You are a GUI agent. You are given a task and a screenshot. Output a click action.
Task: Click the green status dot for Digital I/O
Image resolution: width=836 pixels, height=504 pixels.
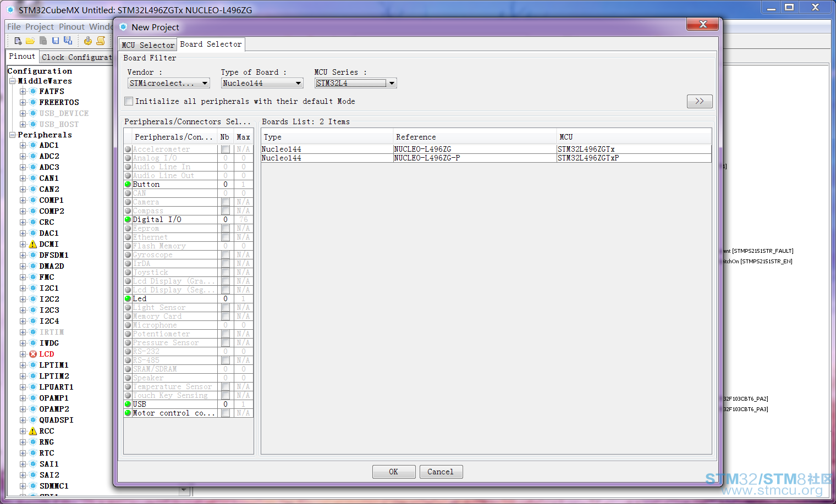128,220
